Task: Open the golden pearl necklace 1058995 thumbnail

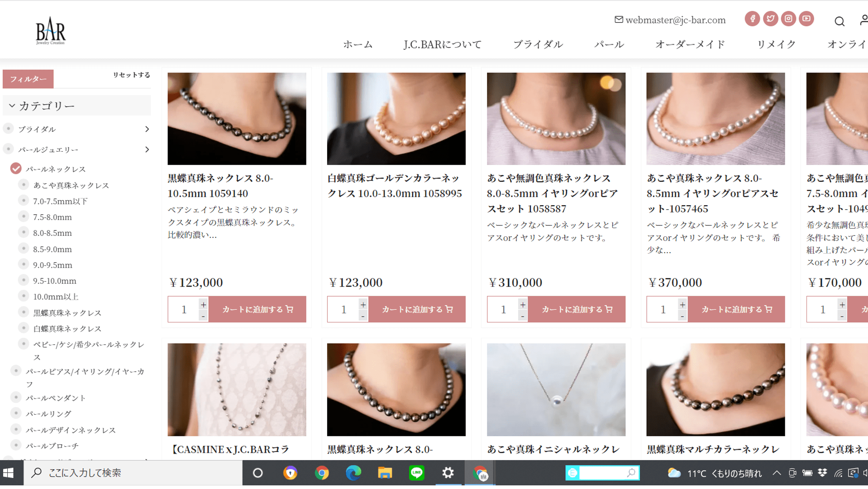Action: point(396,119)
